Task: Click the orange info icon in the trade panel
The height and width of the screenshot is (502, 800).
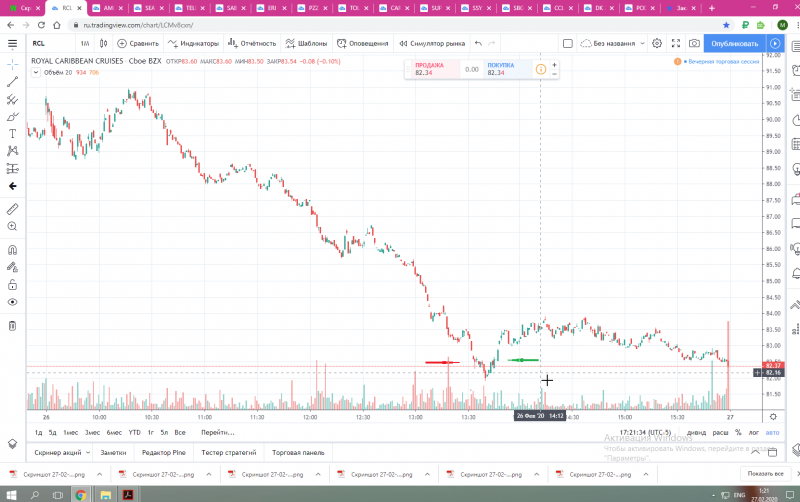Action: tap(541, 69)
